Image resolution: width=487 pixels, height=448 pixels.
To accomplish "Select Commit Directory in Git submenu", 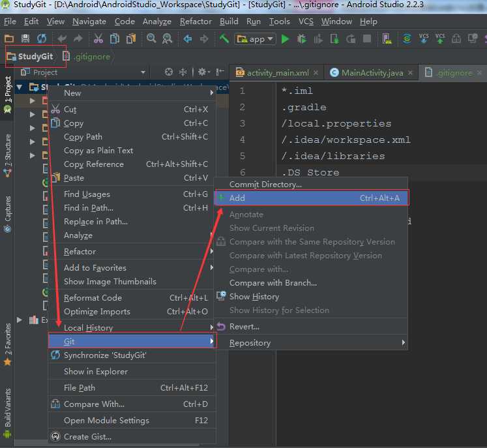I will (x=311, y=185).
